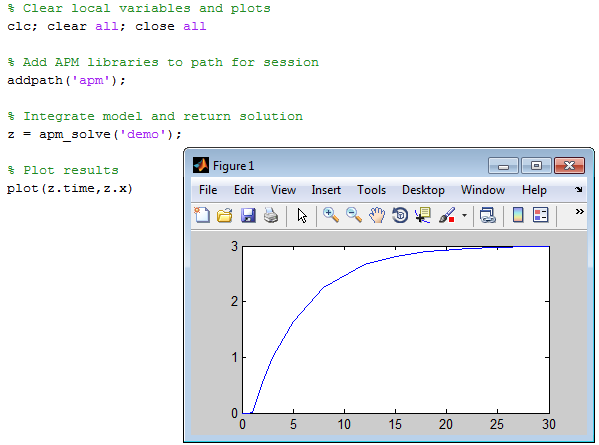The height and width of the screenshot is (445, 599).
Task: Open the Insert menu
Action: (326, 190)
